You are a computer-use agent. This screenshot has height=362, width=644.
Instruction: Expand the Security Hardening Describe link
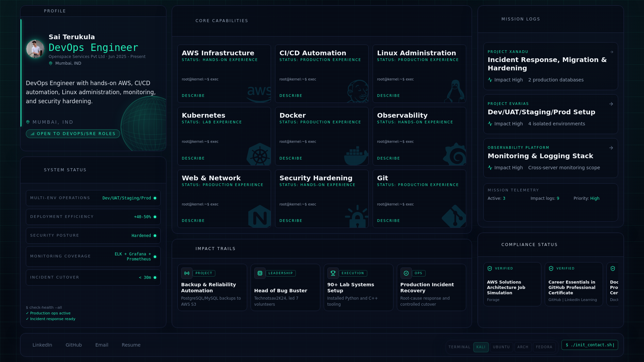point(291,221)
